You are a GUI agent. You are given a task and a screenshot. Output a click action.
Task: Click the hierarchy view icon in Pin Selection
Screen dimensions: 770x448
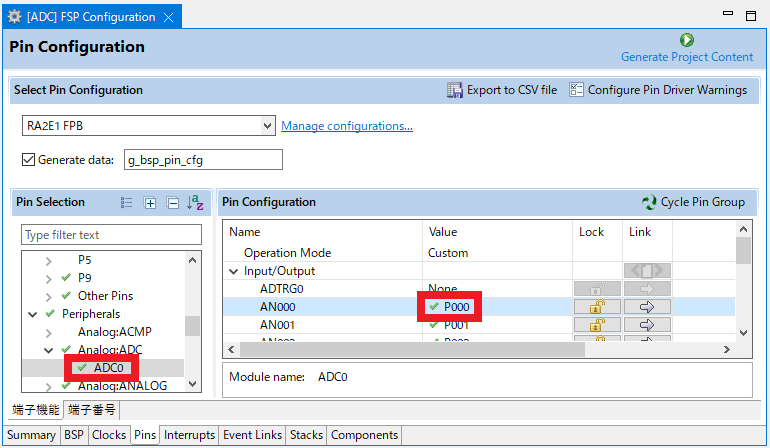[x=126, y=202]
